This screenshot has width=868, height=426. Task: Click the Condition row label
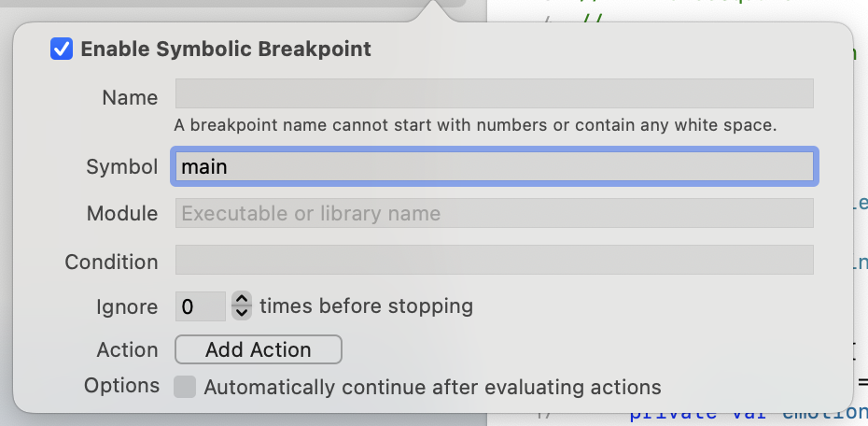point(111,263)
